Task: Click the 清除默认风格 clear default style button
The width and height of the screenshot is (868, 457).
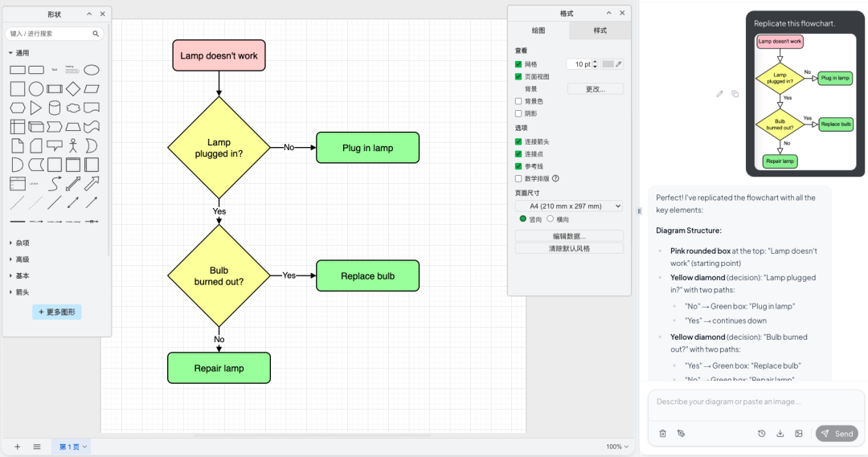Action: [x=569, y=248]
